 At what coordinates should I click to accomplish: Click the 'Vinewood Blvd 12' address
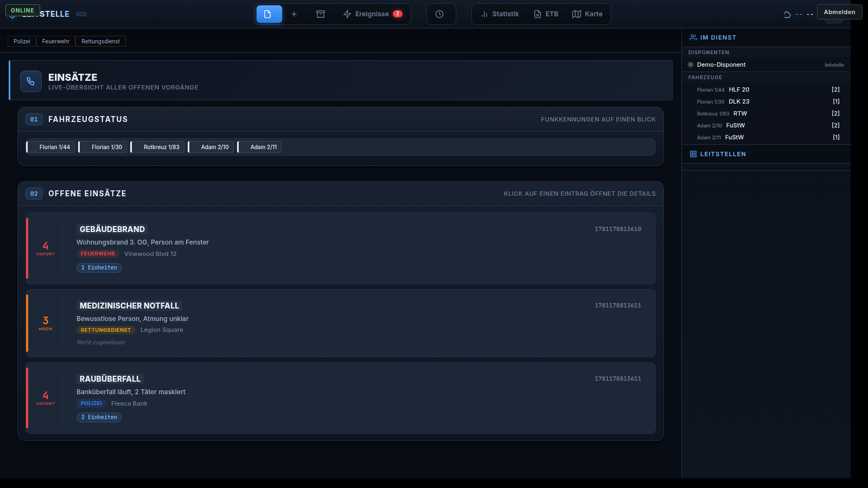click(x=150, y=254)
